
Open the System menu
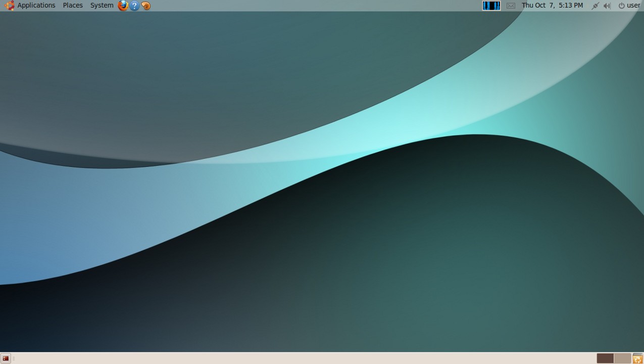(102, 6)
